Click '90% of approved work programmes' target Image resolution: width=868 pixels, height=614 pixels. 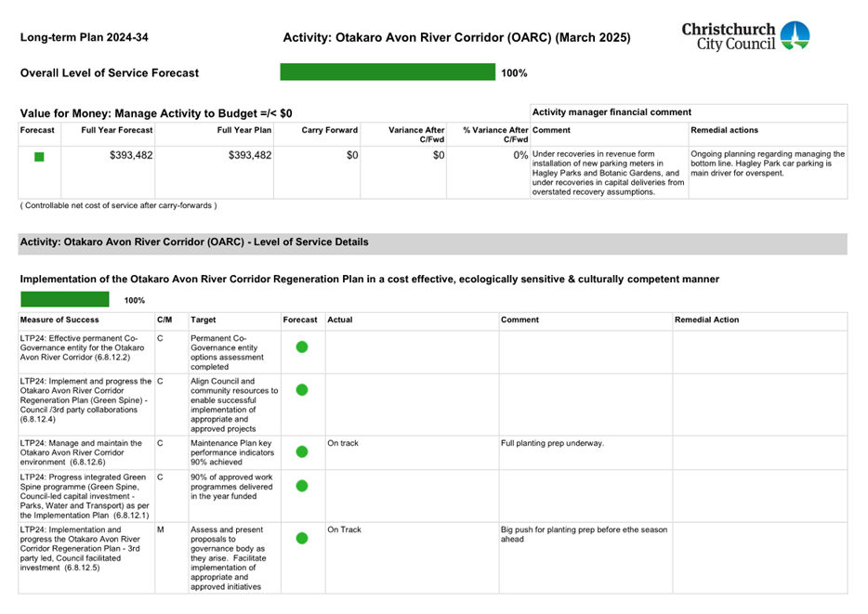[x=231, y=487]
